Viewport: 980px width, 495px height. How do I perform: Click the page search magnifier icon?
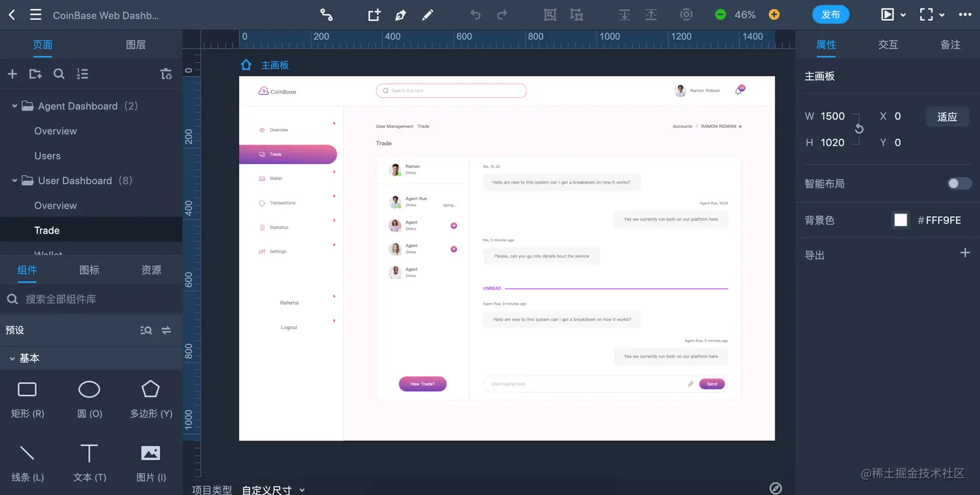(x=59, y=74)
